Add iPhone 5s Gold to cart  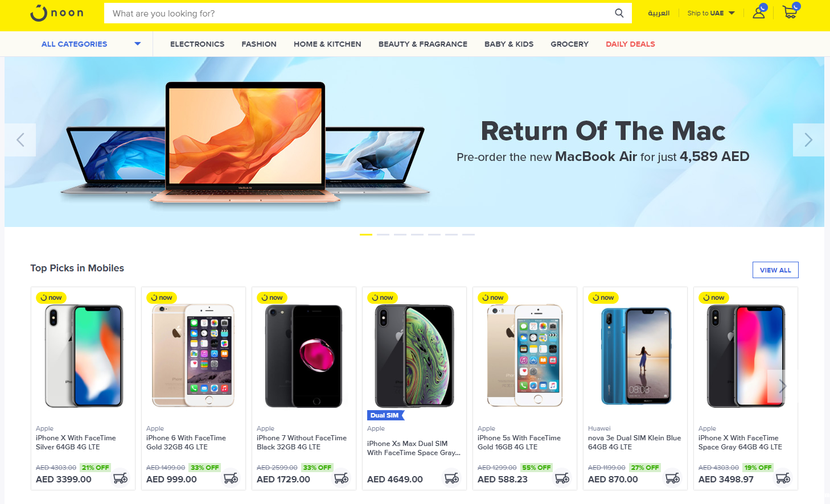[x=562, y=478]
